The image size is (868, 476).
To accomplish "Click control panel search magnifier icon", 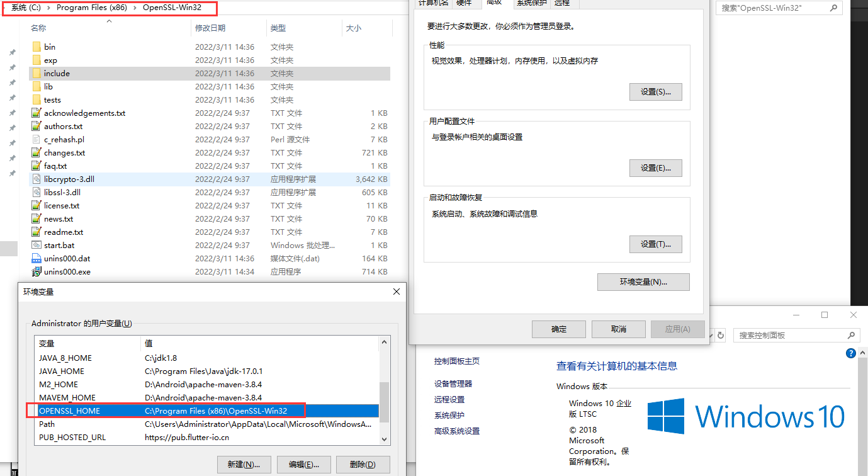I will tap(851, 336).
